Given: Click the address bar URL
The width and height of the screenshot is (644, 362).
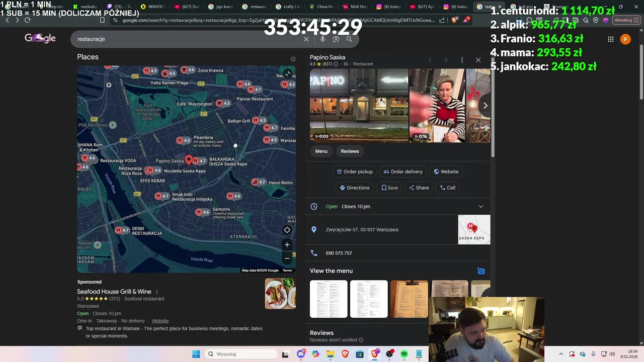Looking at the screenshot, I should click(278, 20).
